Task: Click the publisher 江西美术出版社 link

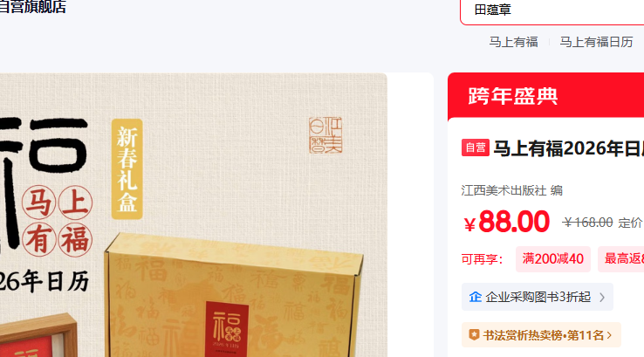Action: pyautogui.click(x=504, y=190)
